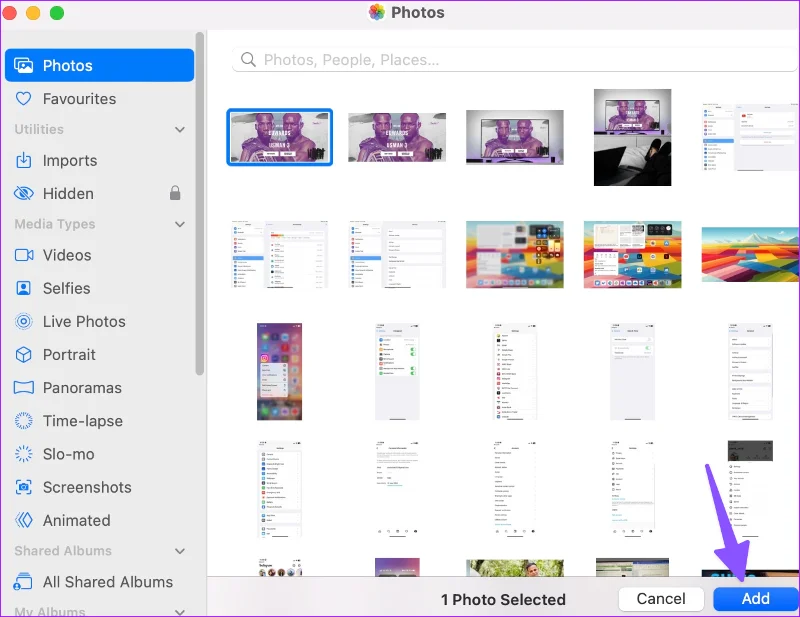The height and width of the screenshot is (617, 800).
Task: Select Photos in the sidebar
Action: click(99, 65)
